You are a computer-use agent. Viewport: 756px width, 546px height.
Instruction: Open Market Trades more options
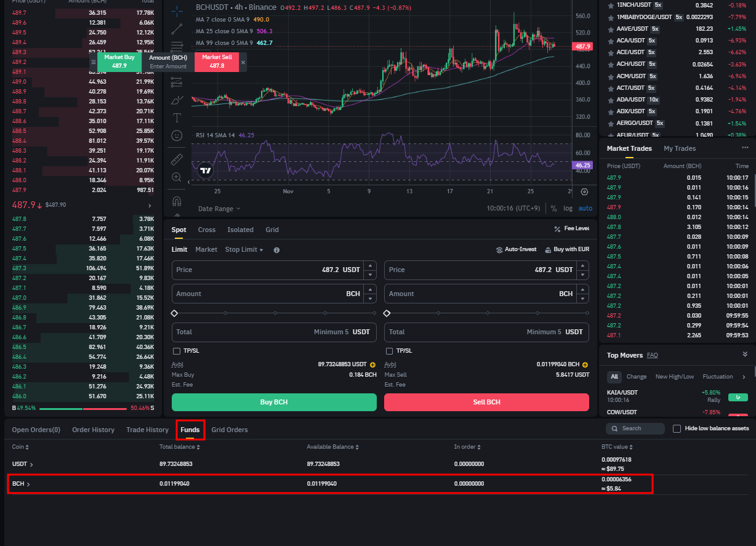tap(745, 148)
